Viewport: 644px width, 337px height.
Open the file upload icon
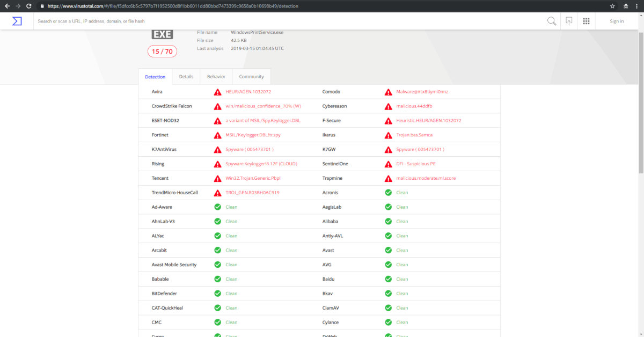pyautogui.click(x=569, y=21)
